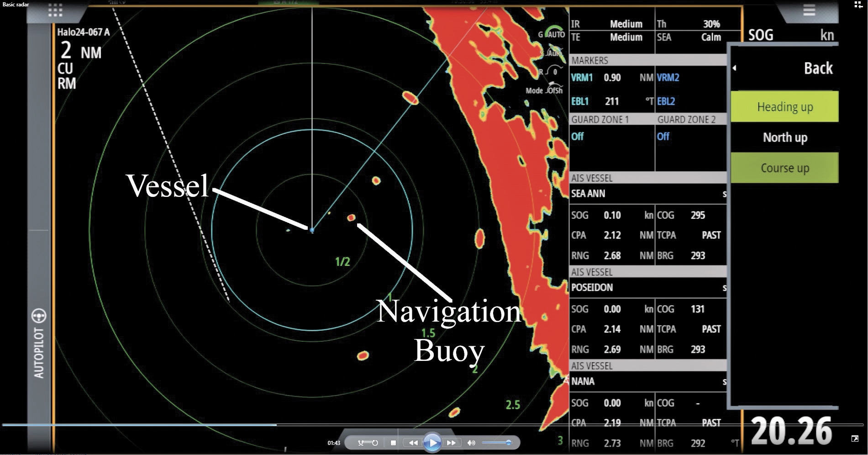Viewport: 868px width, 455px height.
Task: Select North up orientation
Action: click(x=784, y=137)
